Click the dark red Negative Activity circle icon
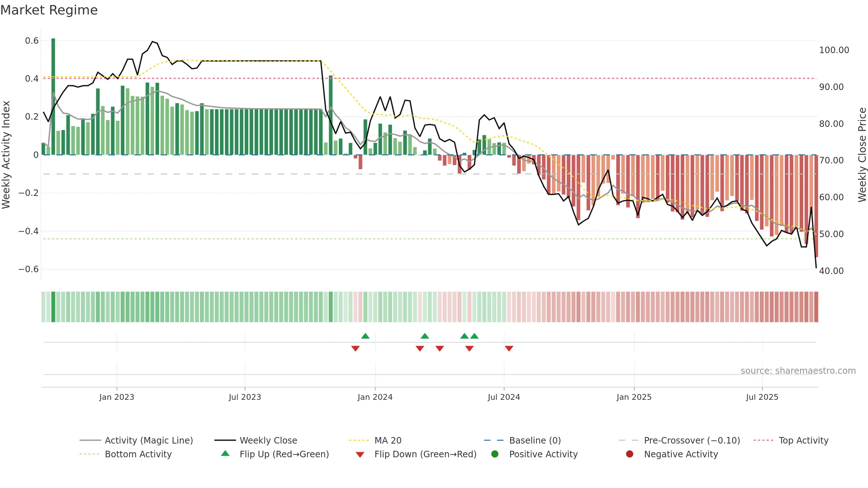Image resolution: width=868 pixels, height=488 pixels. coord(630,454)
